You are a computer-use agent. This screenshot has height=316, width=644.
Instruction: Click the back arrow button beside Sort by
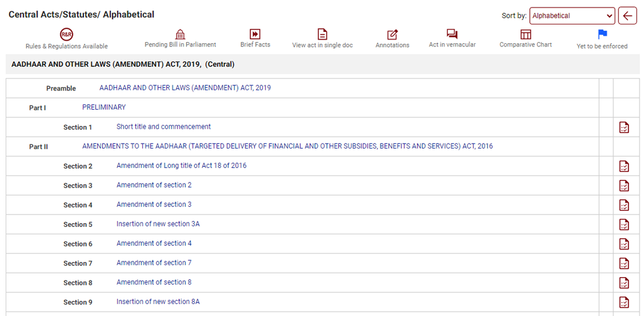tap(627, 16)
